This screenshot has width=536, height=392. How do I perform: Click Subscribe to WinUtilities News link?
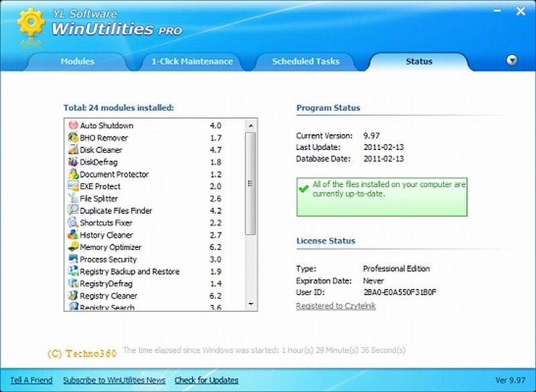[114, 380]
